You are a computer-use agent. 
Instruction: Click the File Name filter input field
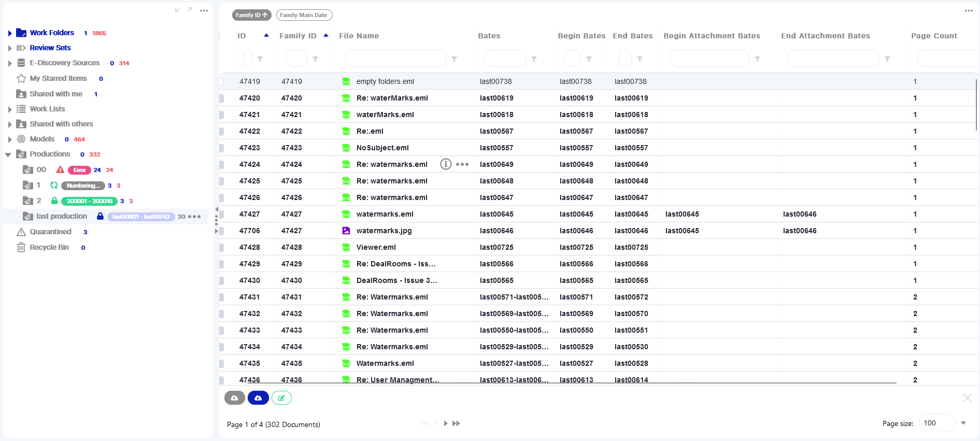click(395, 59)
